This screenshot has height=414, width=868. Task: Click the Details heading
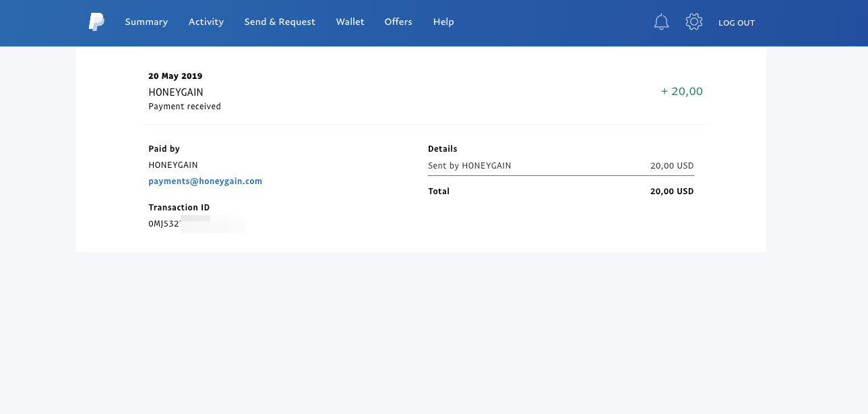(x=442, y=149)
